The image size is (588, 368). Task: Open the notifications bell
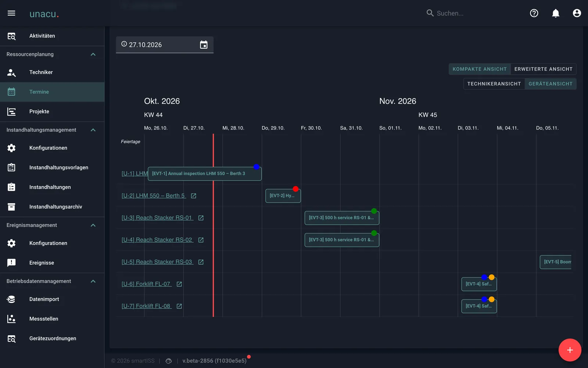[x=556, y=13]
